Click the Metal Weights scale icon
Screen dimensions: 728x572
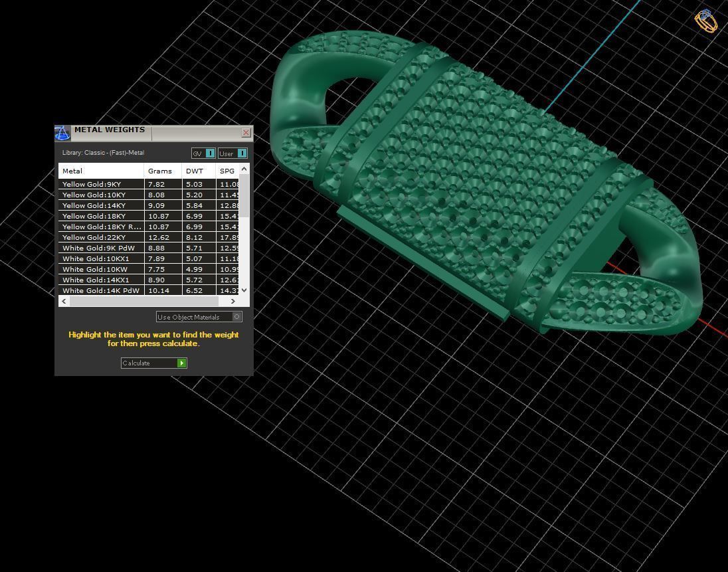(x=62, y=133)
